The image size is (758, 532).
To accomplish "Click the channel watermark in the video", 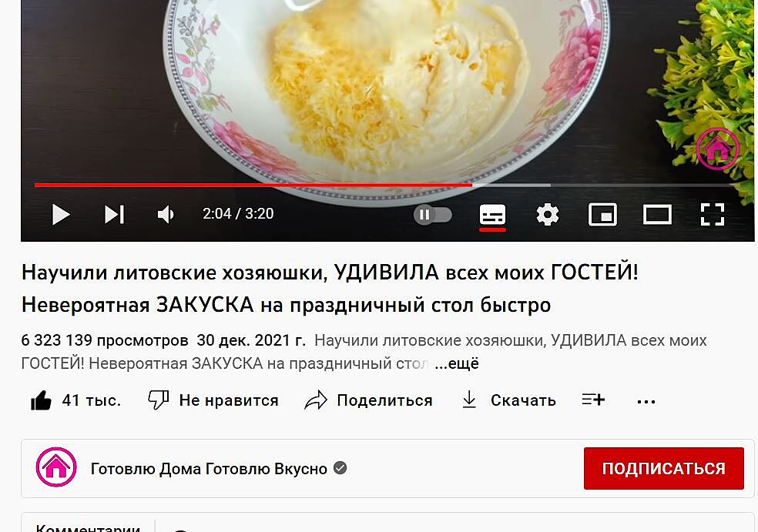I will [717, 149].
